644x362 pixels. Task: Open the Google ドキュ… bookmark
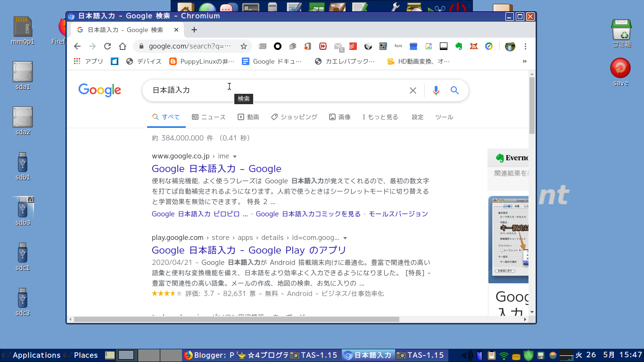272,61
